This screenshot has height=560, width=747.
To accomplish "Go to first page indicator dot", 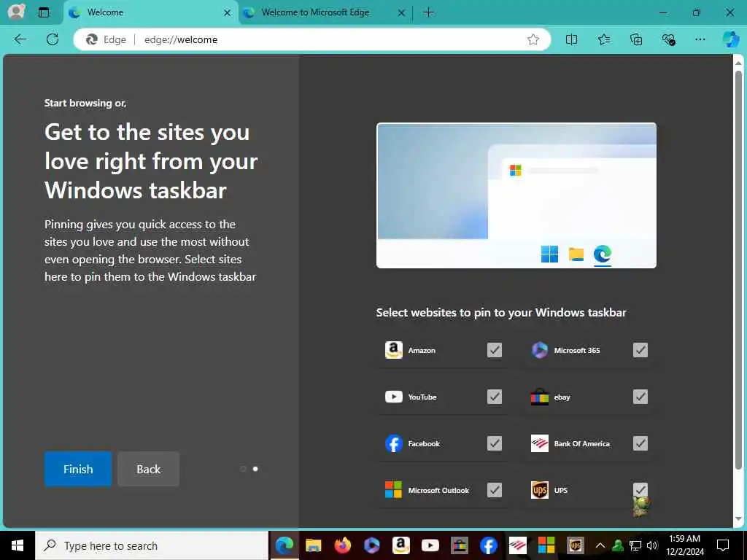I will pyautogui.click(x=244, y=469).
